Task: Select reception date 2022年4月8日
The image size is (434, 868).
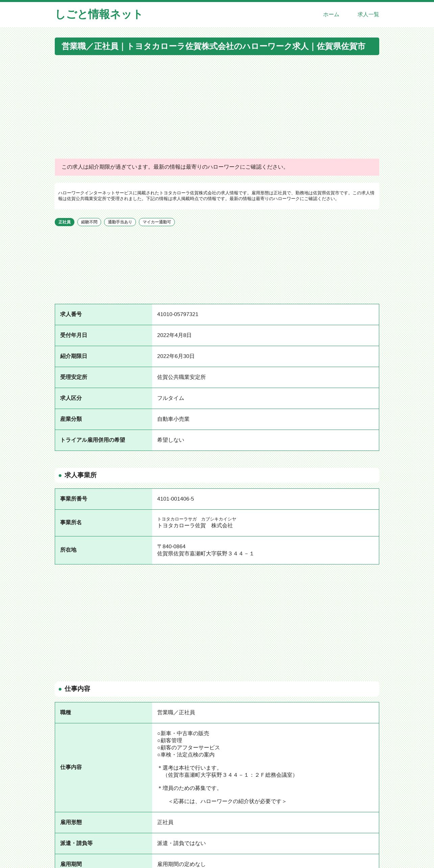Action: pyautogui.click(x=174, y=335)
